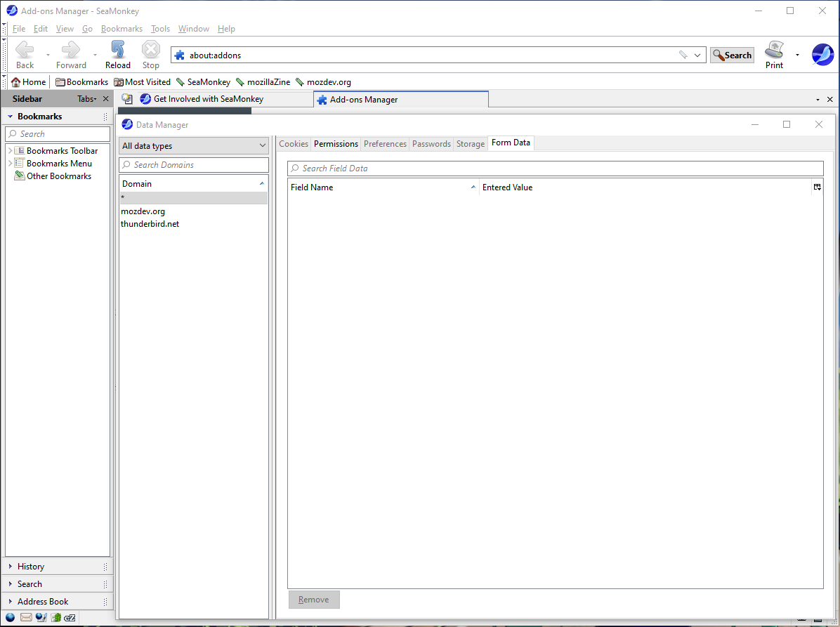
Task: Open the Tools menu
Action: [x=160, y=29]
